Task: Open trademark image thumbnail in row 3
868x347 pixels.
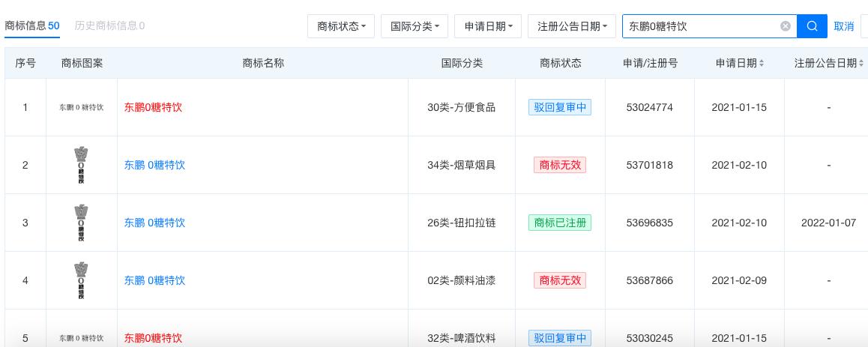Action: 81,223
